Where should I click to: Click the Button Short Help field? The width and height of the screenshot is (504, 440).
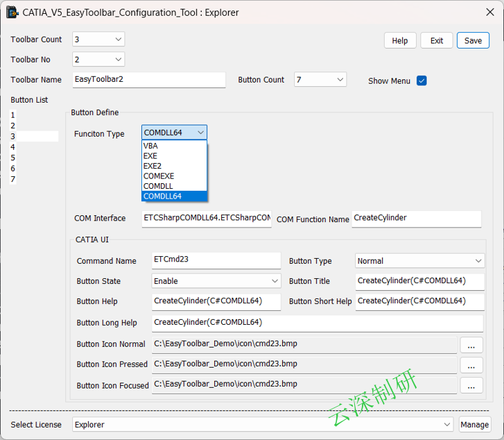tap(420, 302)
